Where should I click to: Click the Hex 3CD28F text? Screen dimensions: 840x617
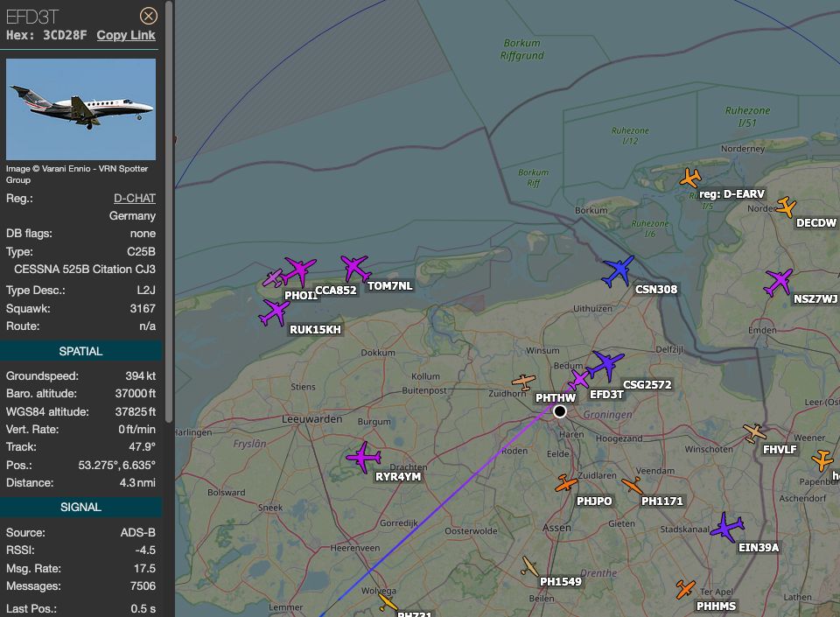(46, 35)
